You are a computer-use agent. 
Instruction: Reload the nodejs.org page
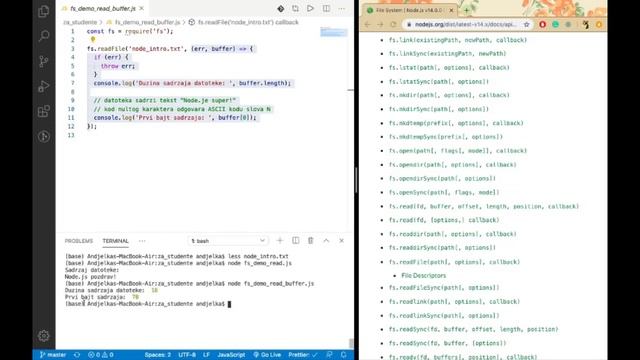pos(393,24)
